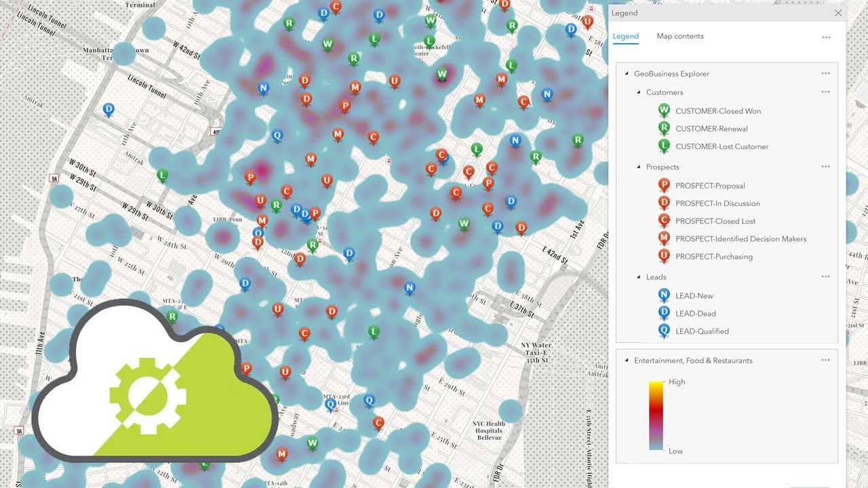Screen dimensions: 868x488
Task: Select green L map marker near W 29th St label
Action: pyautogui.click(x=162, y=176)
